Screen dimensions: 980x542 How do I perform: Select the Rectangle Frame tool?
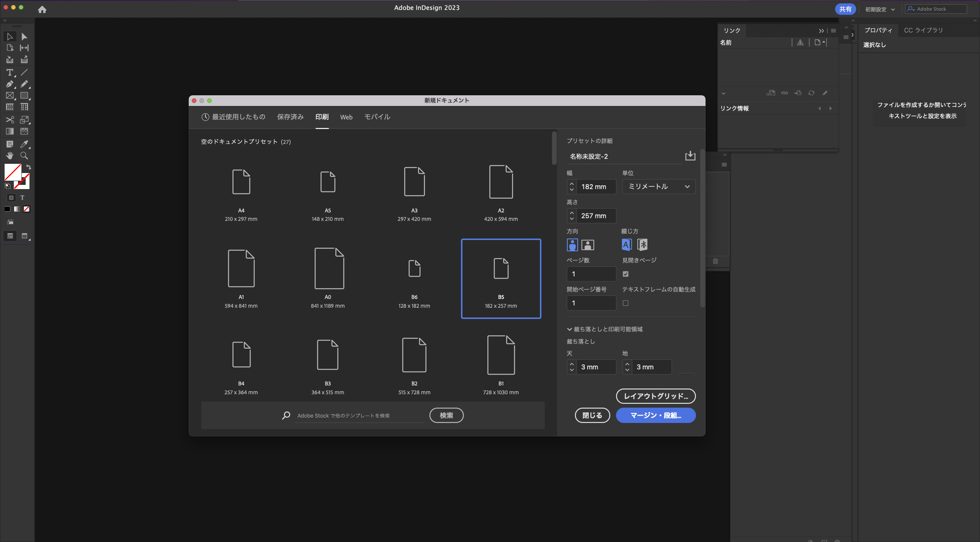pos(10,95)
